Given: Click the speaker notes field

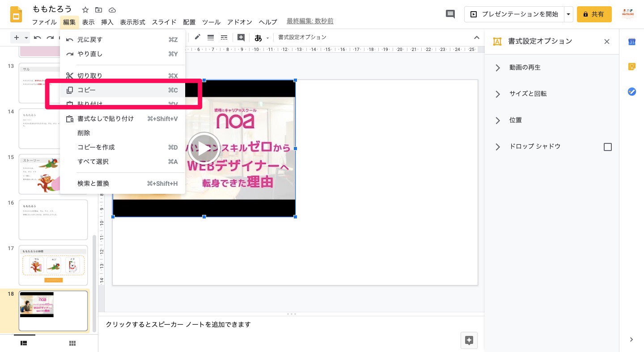Looking at the screenshot, I should pos(292,325).
